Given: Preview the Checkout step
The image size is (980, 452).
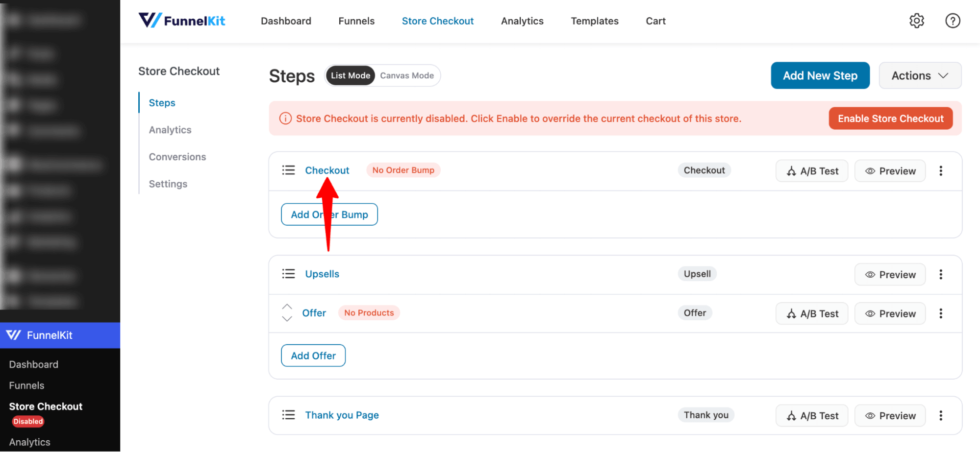Looking at the screenshot, I should [890, 171].
